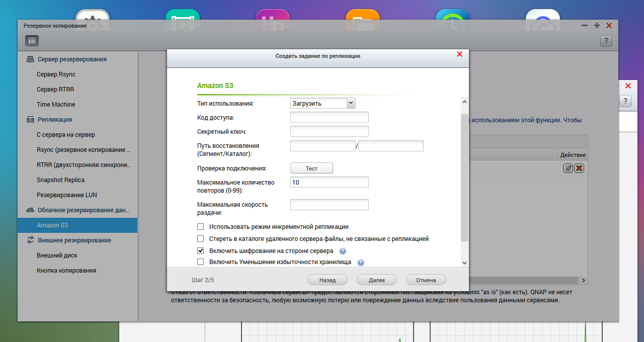Viewport: 644px width, 342px height.
Task: Maximize the backup window with the plus icon
Action: [x=597, y=25]
